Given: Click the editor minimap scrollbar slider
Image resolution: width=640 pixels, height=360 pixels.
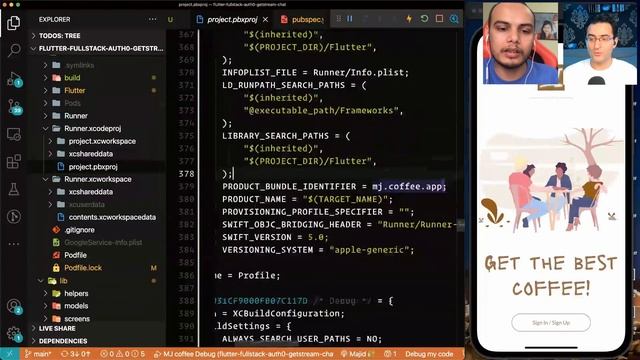Looking at the screenshot, I should click(x=460, y=225).
